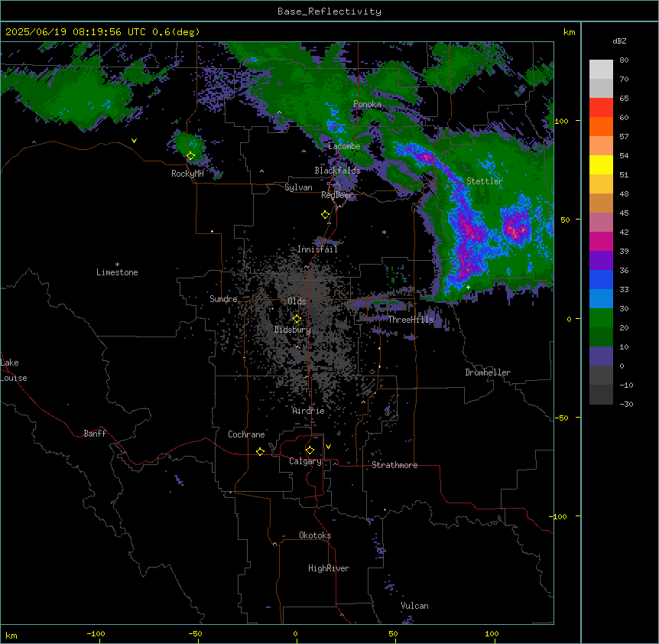Viewport: 659px width, 644px height.
Task: Click the Calgary city label
Action: (305, 461)
